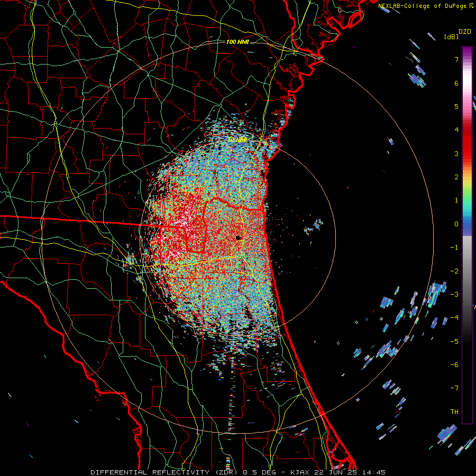Click the -7 value on the color scale

454,388
